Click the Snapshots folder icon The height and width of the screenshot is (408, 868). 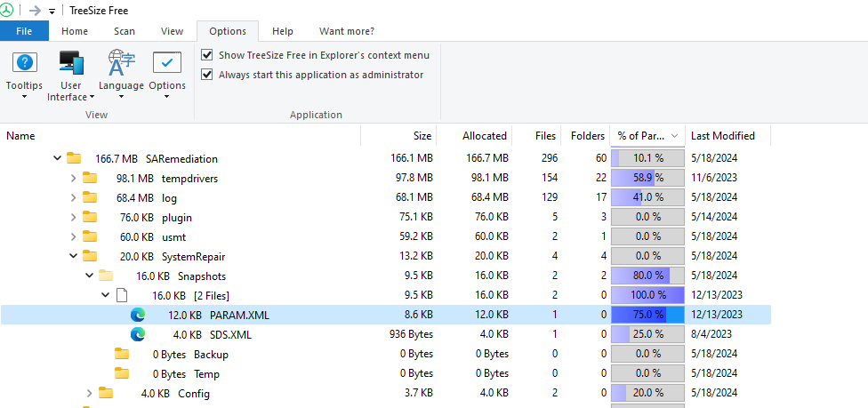coord(106,276)
